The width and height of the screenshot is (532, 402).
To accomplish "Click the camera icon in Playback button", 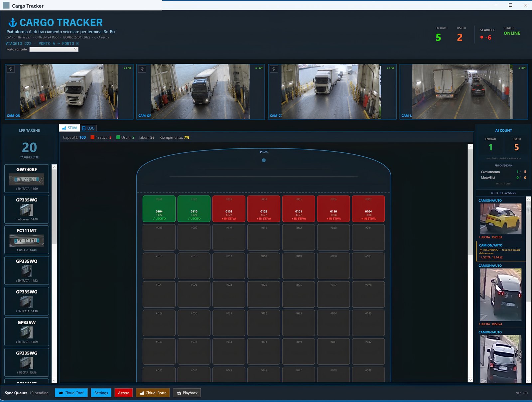I will [x=179, y=393].
